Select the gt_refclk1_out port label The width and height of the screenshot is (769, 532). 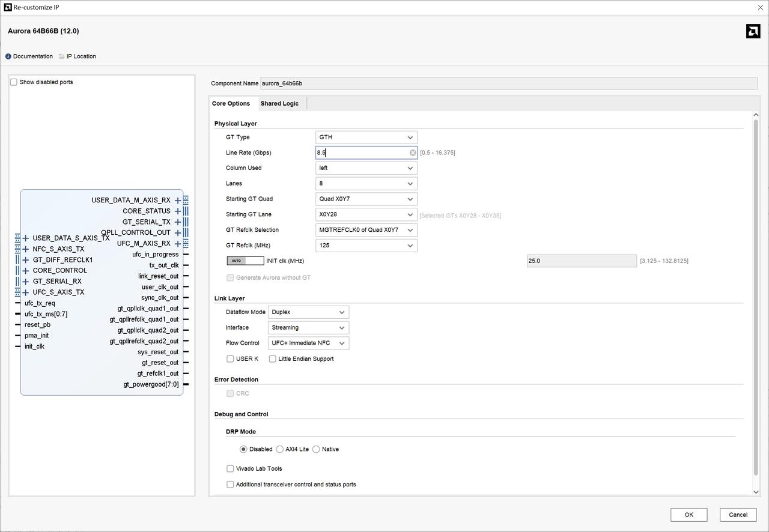(158, 374)
